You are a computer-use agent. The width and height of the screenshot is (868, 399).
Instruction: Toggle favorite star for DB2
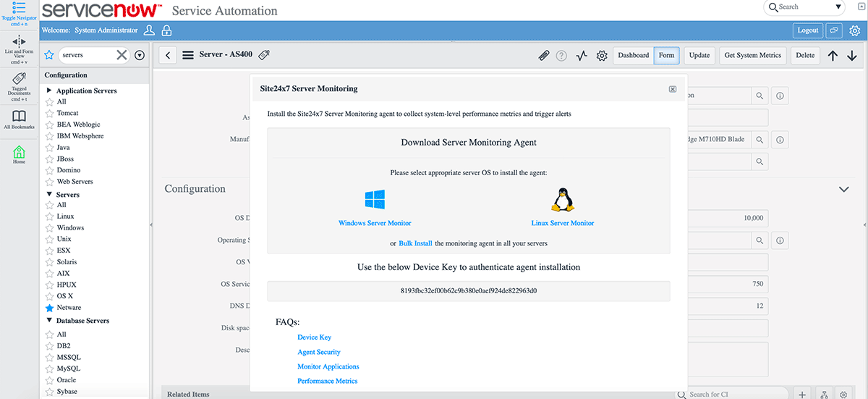49,346
